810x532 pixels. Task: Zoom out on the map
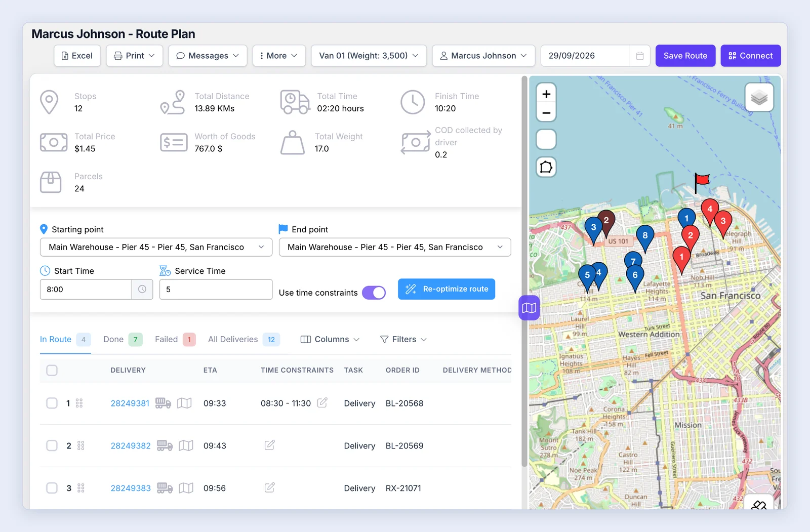click(546, 112)
